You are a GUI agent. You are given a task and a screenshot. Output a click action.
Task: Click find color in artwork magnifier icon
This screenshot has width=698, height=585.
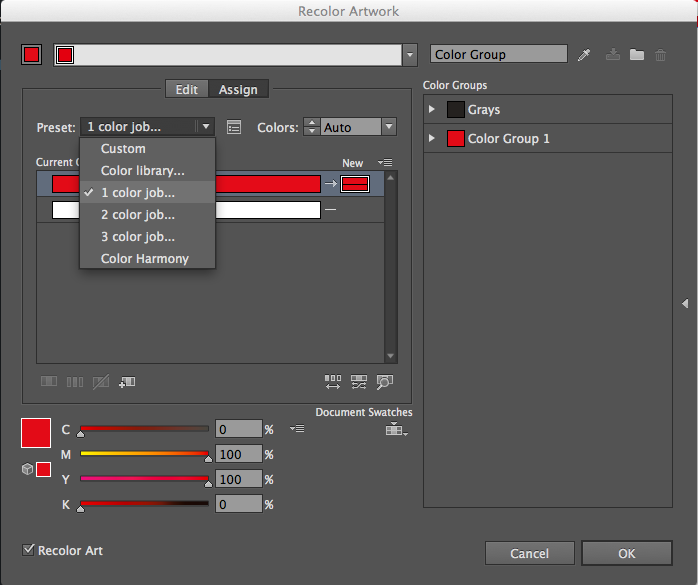pos(385,382)
